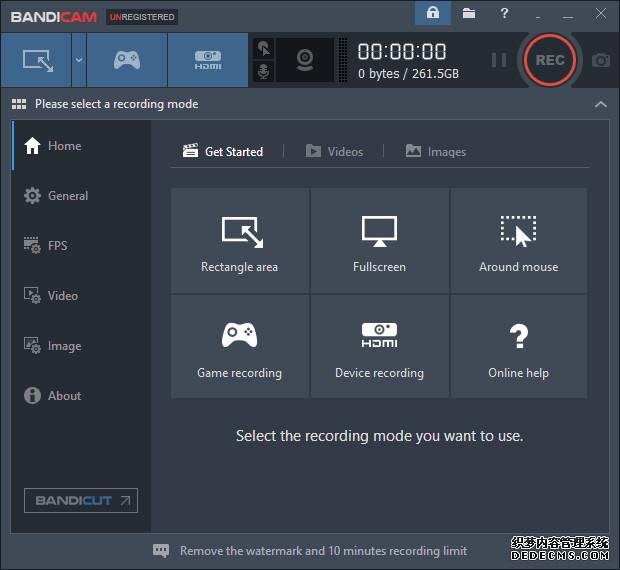Collapse the recording mode panel chevron

point(601,104)
